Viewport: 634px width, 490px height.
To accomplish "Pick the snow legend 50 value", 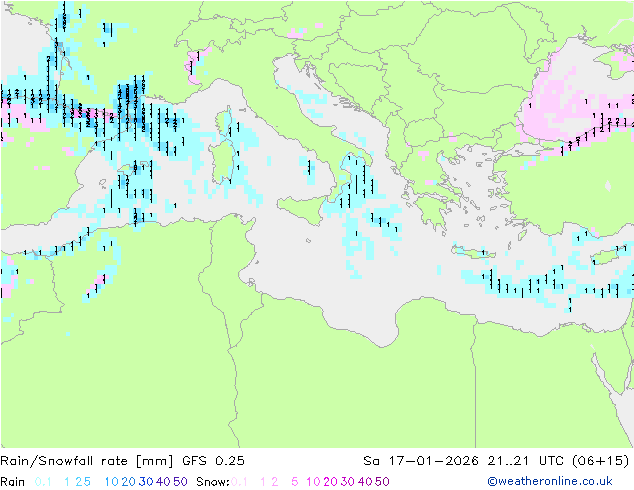I will coord(382,482).
